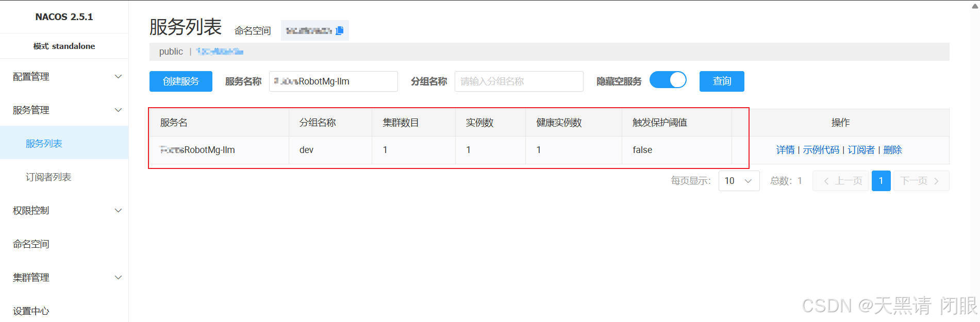
Task: Select the blurred namespace next to public
Action: point(220,52)
